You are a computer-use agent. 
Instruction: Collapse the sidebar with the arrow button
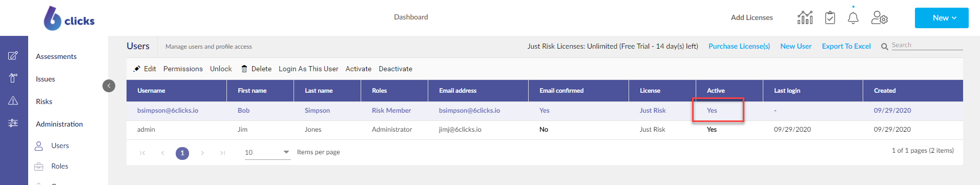(109, 86)
